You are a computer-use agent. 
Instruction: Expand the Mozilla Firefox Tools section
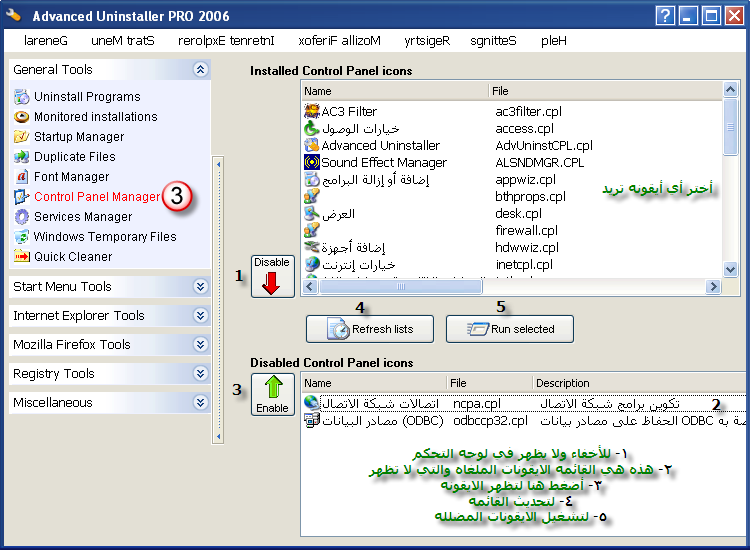pyautogui.click(x=200, y=344)
